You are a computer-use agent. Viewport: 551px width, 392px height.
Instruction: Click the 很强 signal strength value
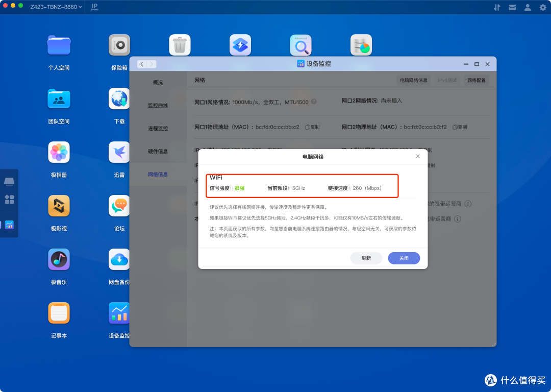point(239,188)
